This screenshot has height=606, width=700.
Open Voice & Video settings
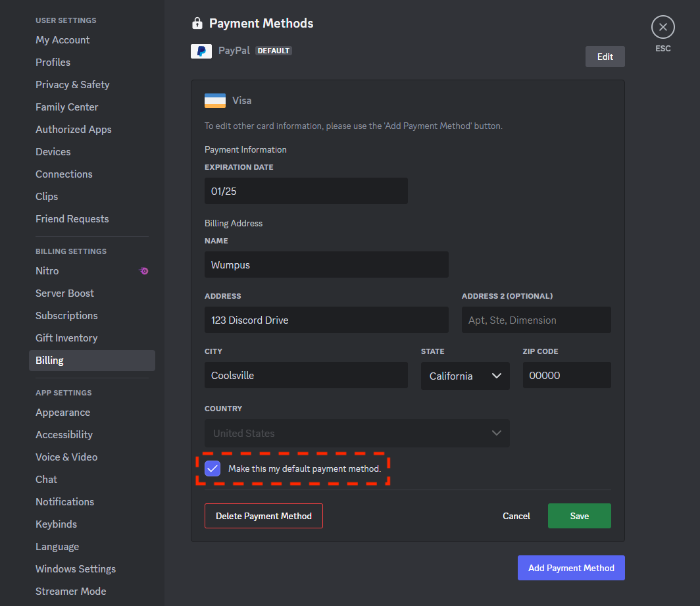tap(66, 457)
